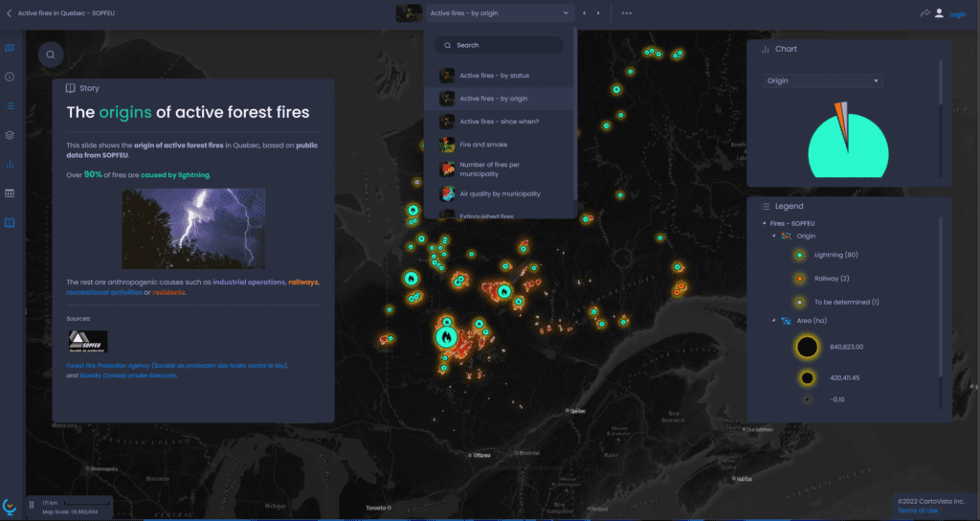Click the Lightning (80) legend symbol
This screenshot has height=521, width=980.
pos(799,255)
